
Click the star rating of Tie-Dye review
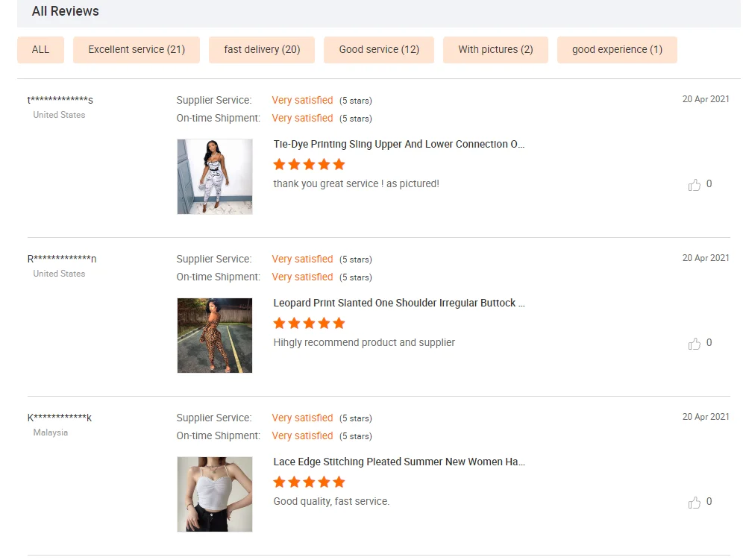309,164
